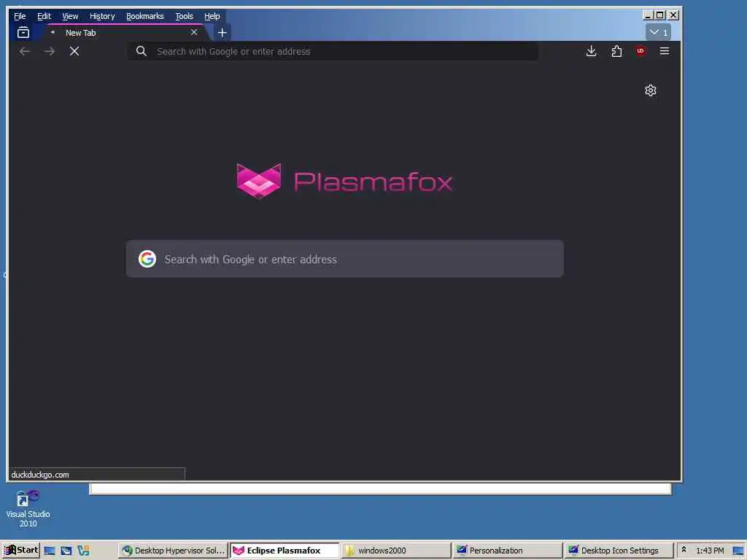The height and width of the screenshot is (560, 747).
Task: Select the New Tab tab
Action: tap(125, 32)
